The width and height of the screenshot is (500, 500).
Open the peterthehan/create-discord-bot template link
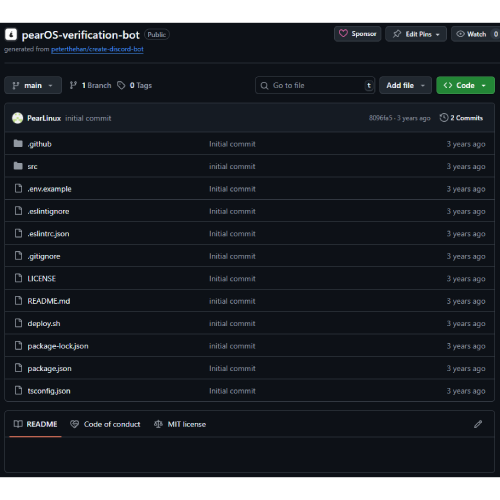(x=97, y=49)
